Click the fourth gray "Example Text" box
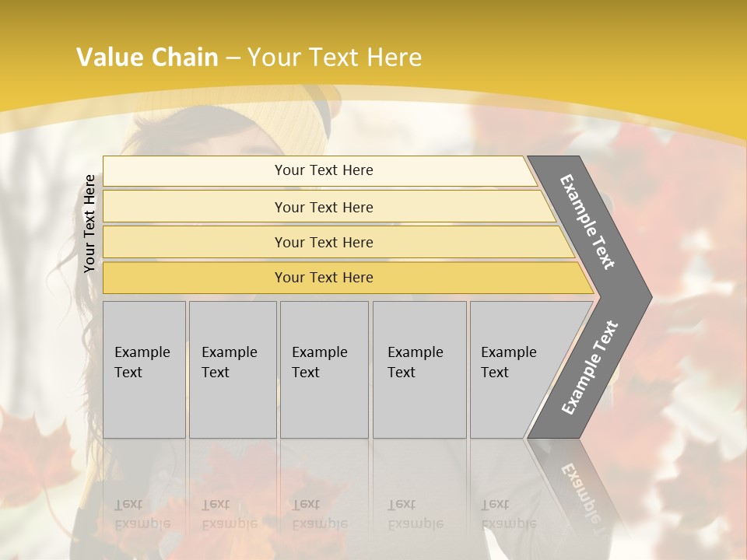 (419, 369)
